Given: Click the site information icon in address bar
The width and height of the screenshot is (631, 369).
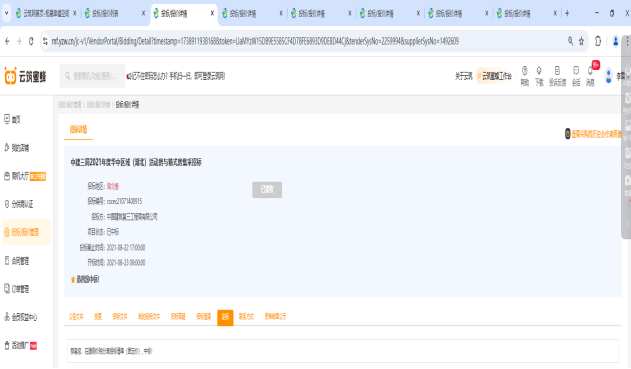Looking at the screenshot, I should pos(45,41).
